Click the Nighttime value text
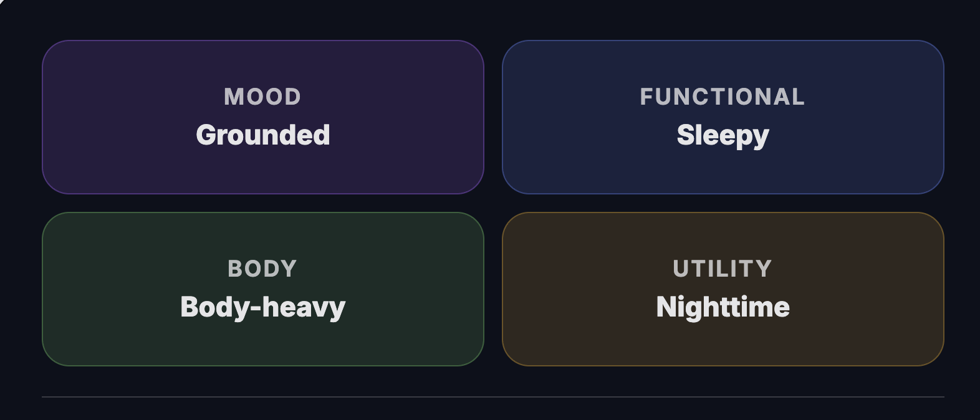The image size is (980, 420). [x=723, y=307]
